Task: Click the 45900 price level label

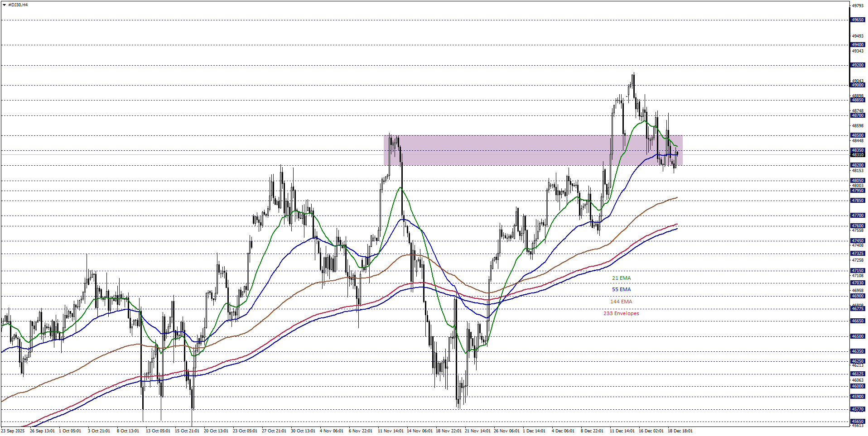Action: tap(858, 397)
